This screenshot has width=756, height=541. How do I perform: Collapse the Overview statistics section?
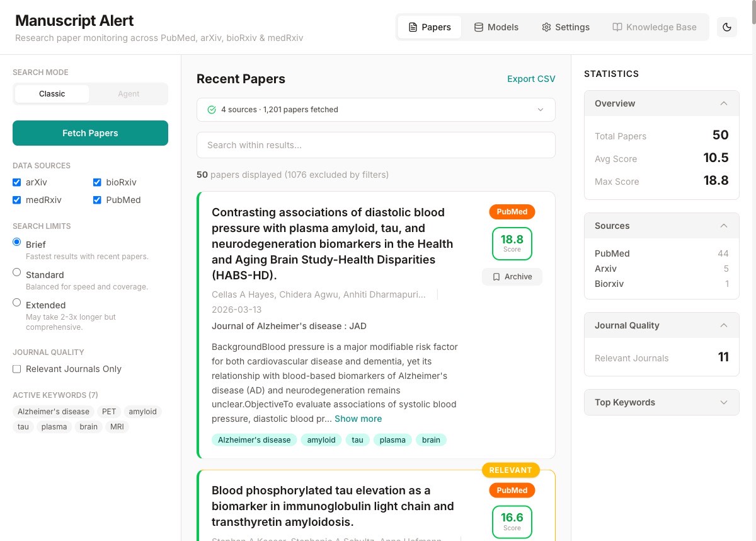click(x=724, y=103)
